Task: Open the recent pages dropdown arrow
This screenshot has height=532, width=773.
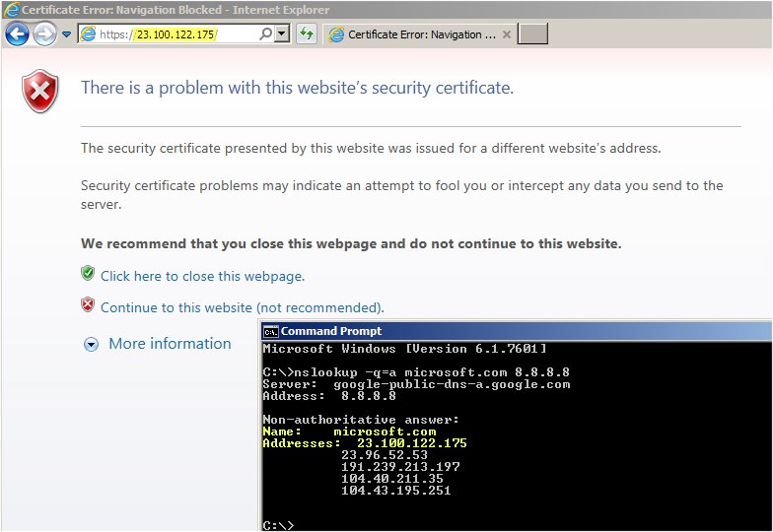Action: tap(67, 34)
